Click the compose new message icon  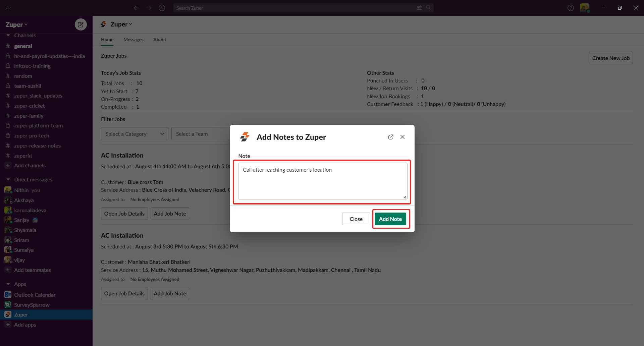[80, 24]
